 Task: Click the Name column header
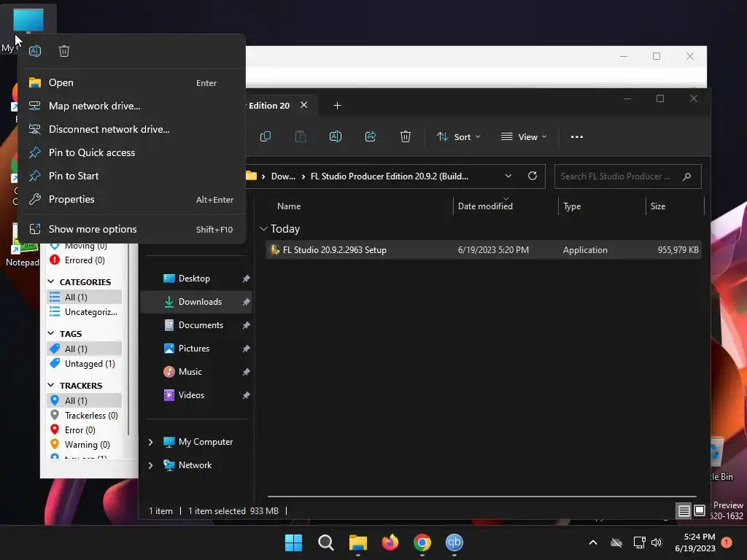point(289,206)
